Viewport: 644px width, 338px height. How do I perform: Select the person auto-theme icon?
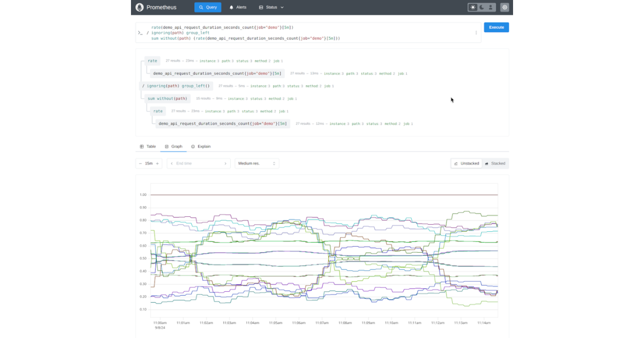coord(492,7)
